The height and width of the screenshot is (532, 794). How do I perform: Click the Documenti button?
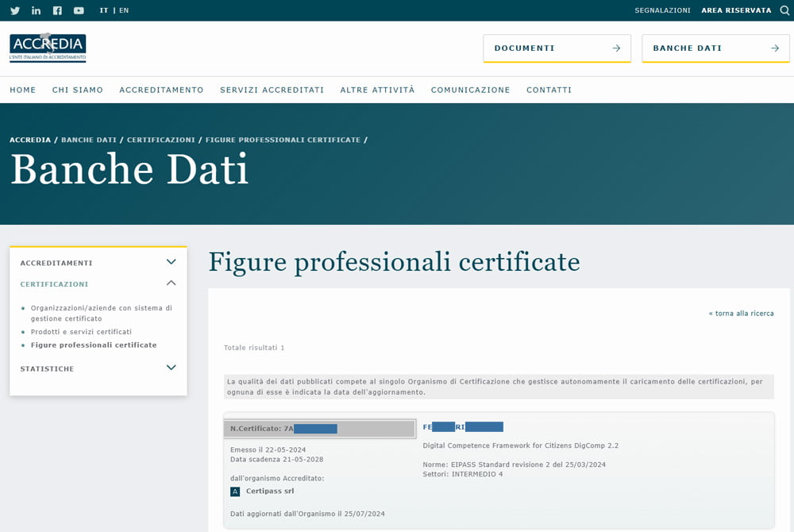click(557, 48)
